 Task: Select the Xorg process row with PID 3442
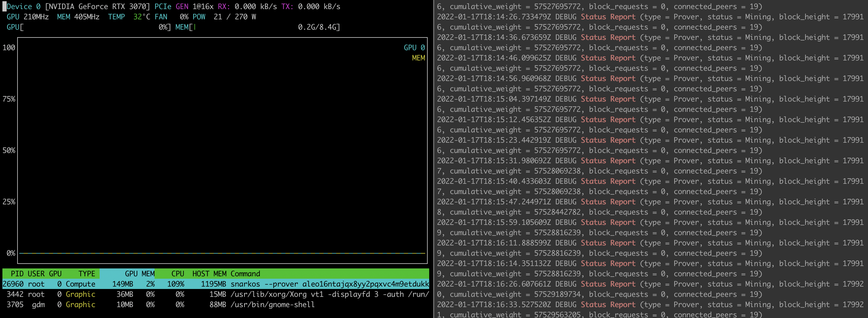[216, 294]
